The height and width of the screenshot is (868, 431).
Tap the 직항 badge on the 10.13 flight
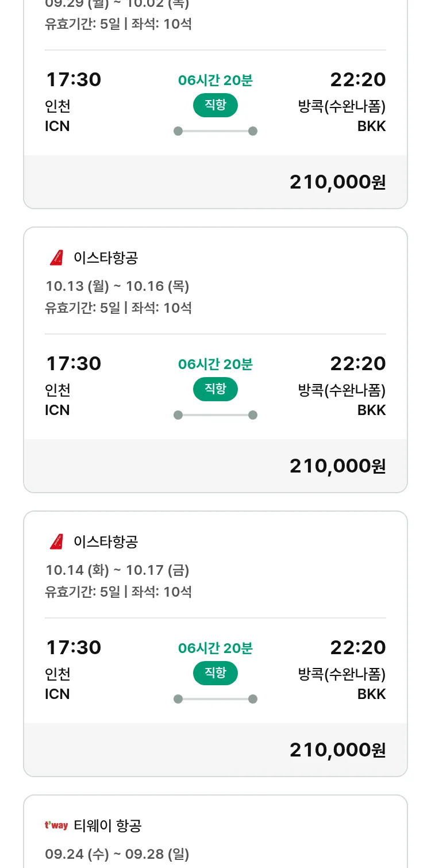point(215,389)
